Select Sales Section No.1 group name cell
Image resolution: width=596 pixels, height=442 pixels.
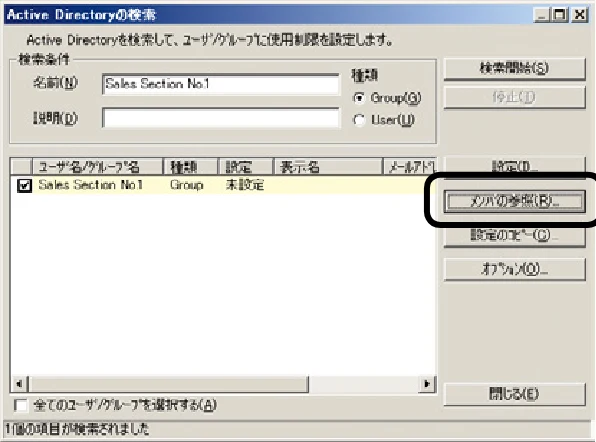tap(90, 185)
